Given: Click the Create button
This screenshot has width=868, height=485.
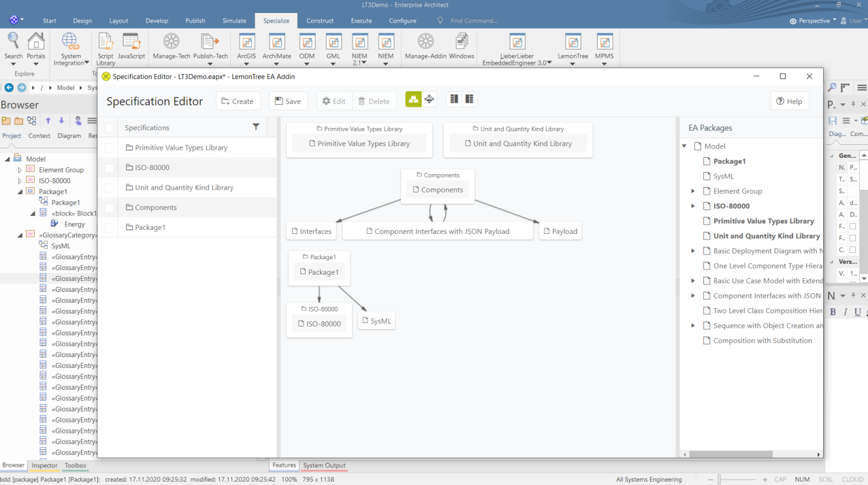Looking at the screenshot, I should (237, 101).
